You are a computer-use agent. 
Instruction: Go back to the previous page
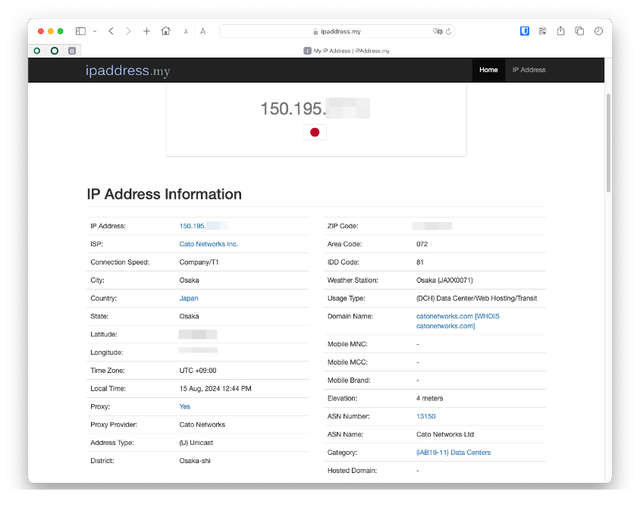coord(111,31)
